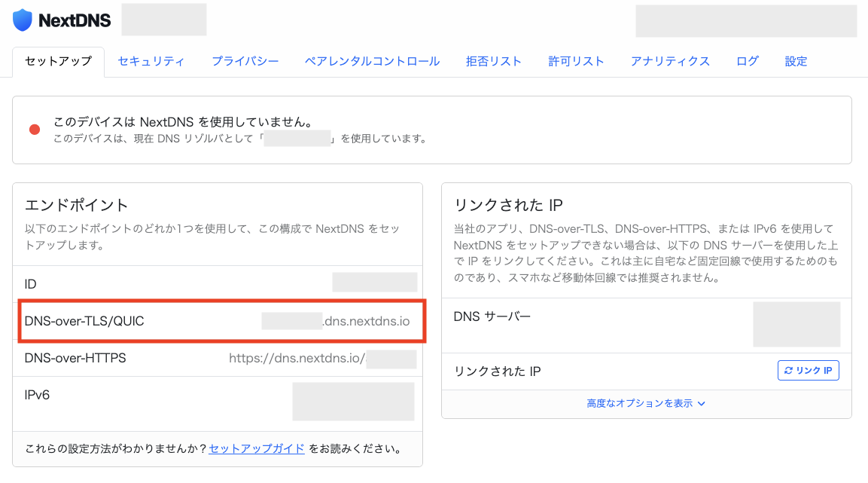Click the NextDNS shield logo

[20, 19]
